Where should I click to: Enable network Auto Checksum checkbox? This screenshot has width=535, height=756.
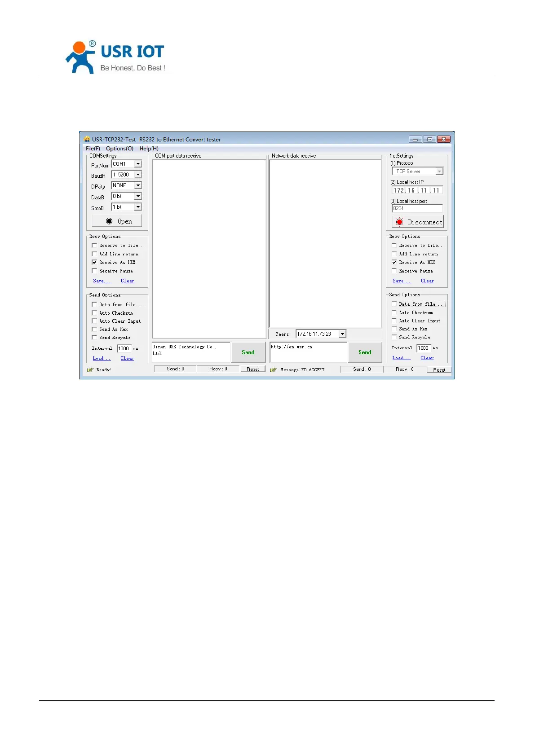[x=394, y=312]
